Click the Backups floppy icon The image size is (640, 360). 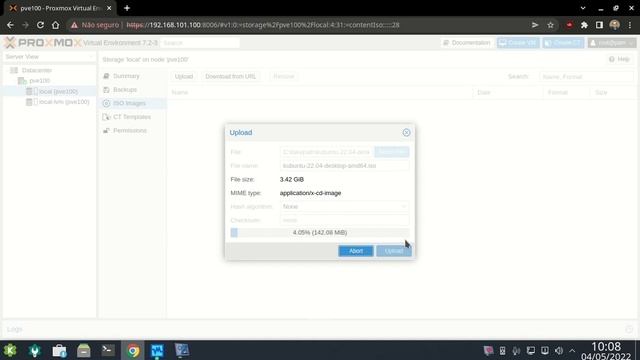107,89
